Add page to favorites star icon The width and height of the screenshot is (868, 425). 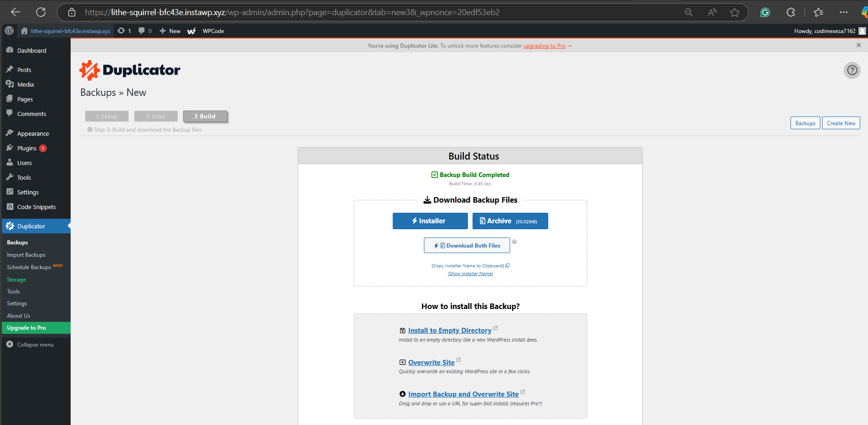click(x=734, y=12)
